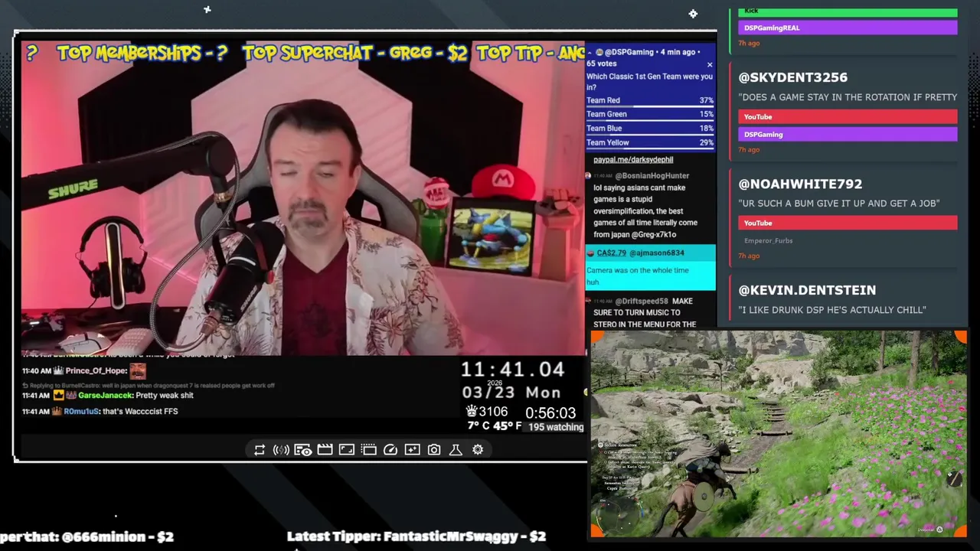This screenshot has height=551, width=980.
Task: Click the dotted-window miniplayer icon
Action: pos(368,450)
